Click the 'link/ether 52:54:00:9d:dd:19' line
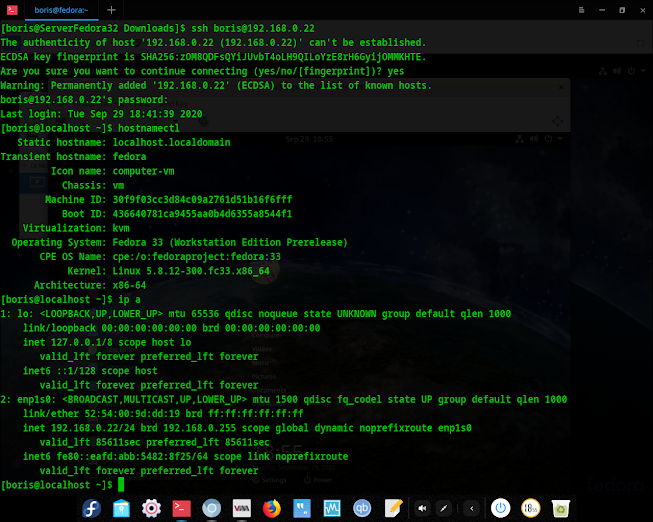Viewport: 653px width, 522px height. pyautogui.click(x=163, y=413)
